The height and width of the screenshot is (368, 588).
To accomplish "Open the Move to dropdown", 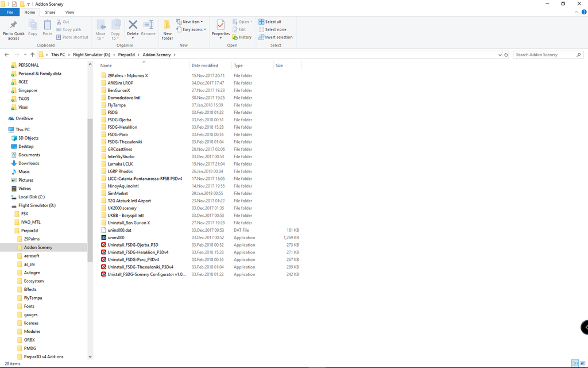I will pos(100,30).
